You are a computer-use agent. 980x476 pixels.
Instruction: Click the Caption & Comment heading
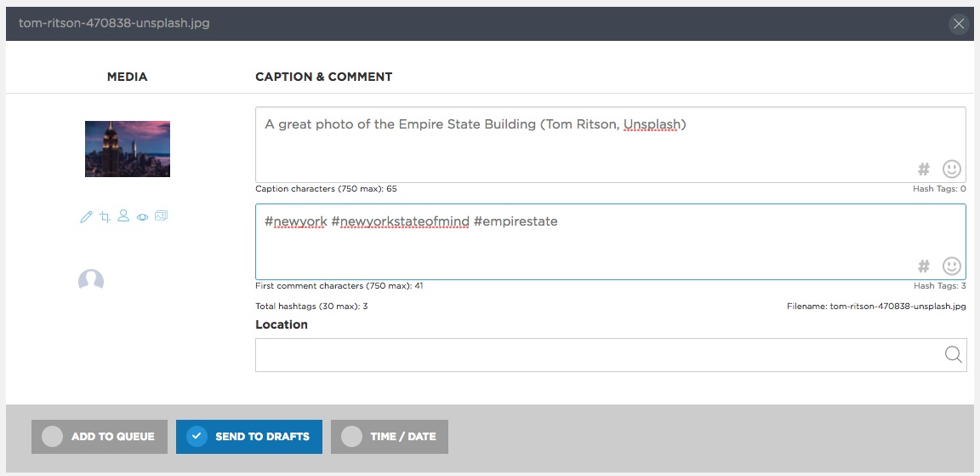pyautogui.click(x=324, y=77)
